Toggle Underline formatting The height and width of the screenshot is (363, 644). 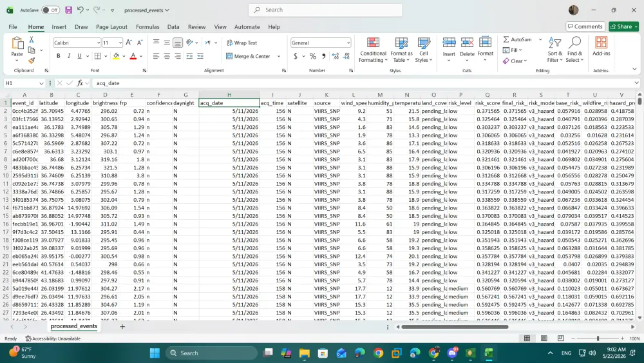[x=79, y=56]
